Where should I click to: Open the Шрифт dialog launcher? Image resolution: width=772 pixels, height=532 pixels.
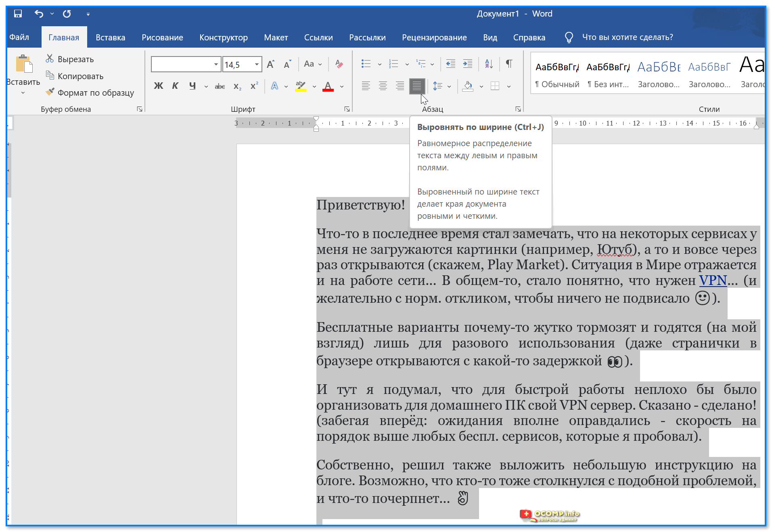click(347, 109)
